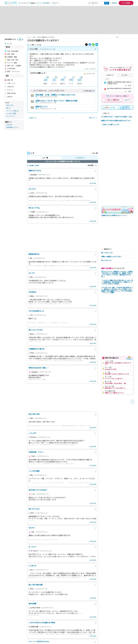Toggle bookmark on reply 最低限の物以外
Image resolution: width=138 pixels, height=644 pixels.
tap(95, 254)
